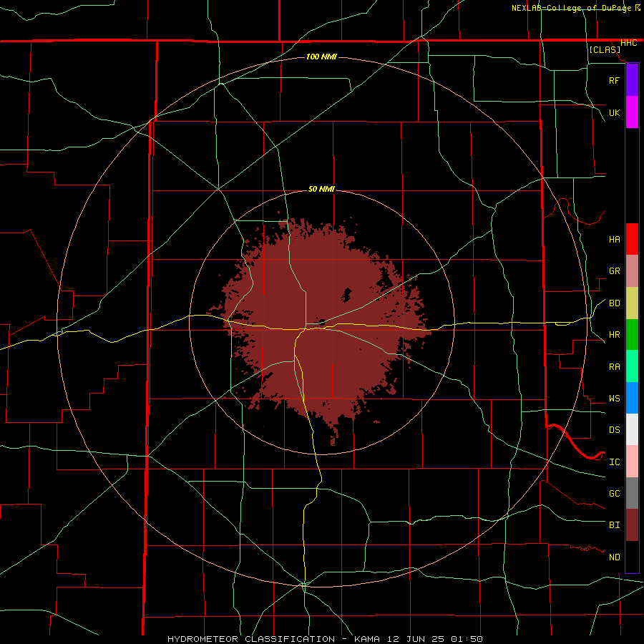The height and width of the screenshot is (644, 644).
Task: Click the 12 JUN 25 date text
Action: pos(415,639)
